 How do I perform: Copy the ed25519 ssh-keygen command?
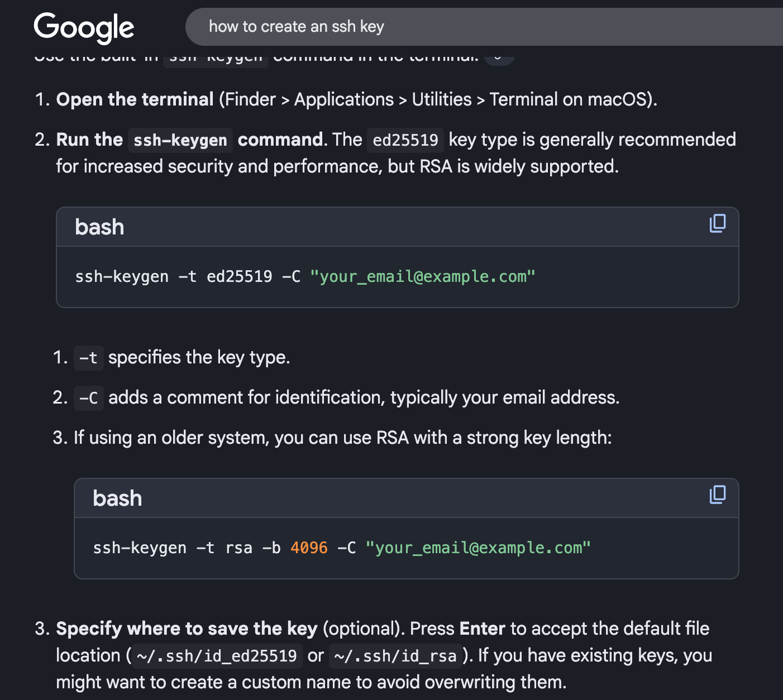coord(717,223)
